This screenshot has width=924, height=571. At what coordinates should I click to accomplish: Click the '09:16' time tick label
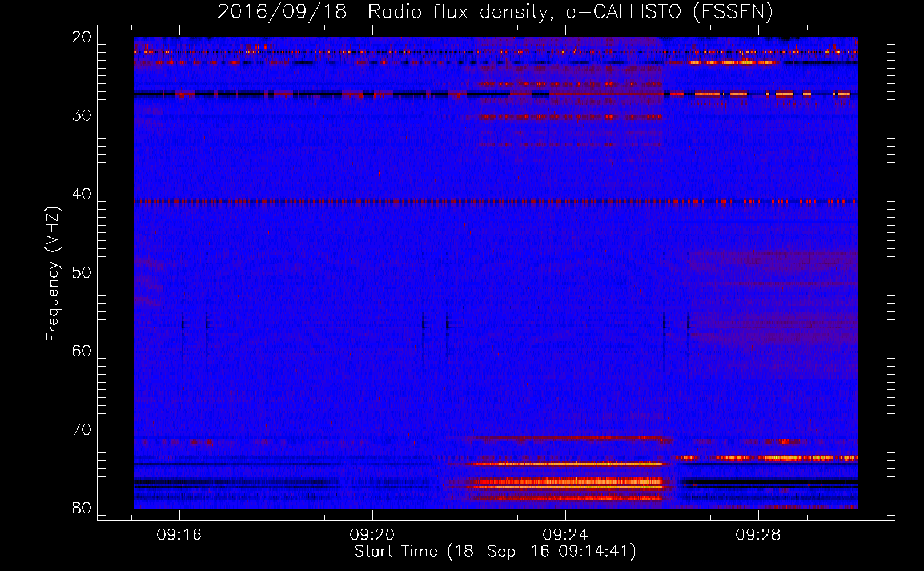179,535
